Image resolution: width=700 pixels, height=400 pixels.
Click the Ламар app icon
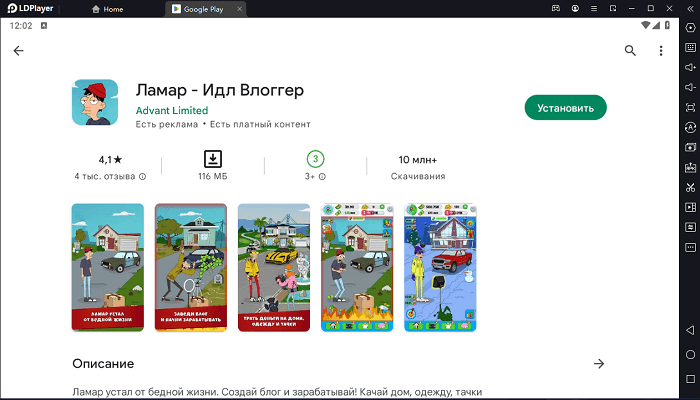[95, 102]
